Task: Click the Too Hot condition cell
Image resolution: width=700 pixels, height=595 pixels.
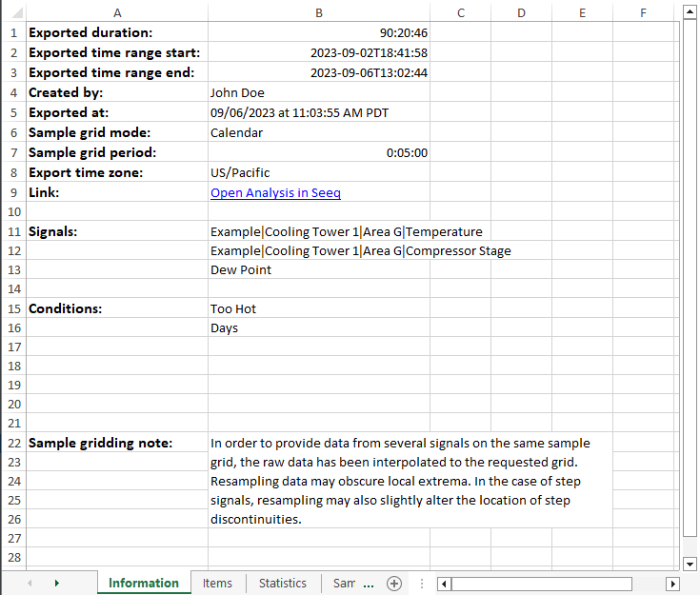Action: [318, 309]
